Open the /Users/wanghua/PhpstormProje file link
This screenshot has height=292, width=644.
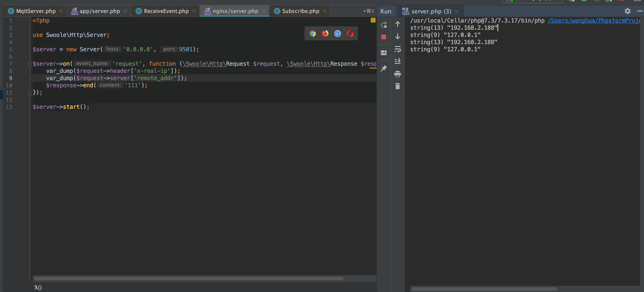(x=594, y=20)
